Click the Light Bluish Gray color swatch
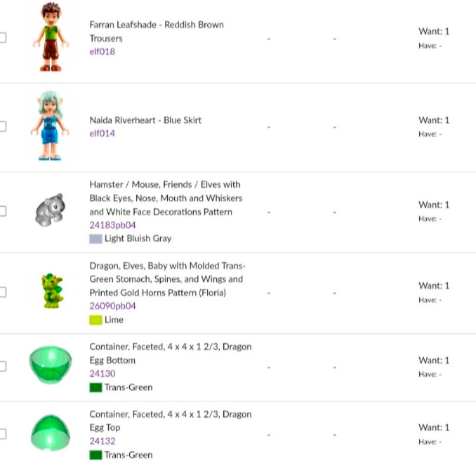This screenshot has height=465, width=476. (96, 239)
